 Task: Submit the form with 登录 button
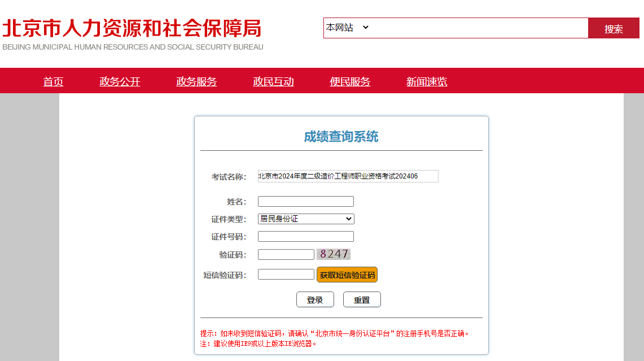click(x=315, y=300)
